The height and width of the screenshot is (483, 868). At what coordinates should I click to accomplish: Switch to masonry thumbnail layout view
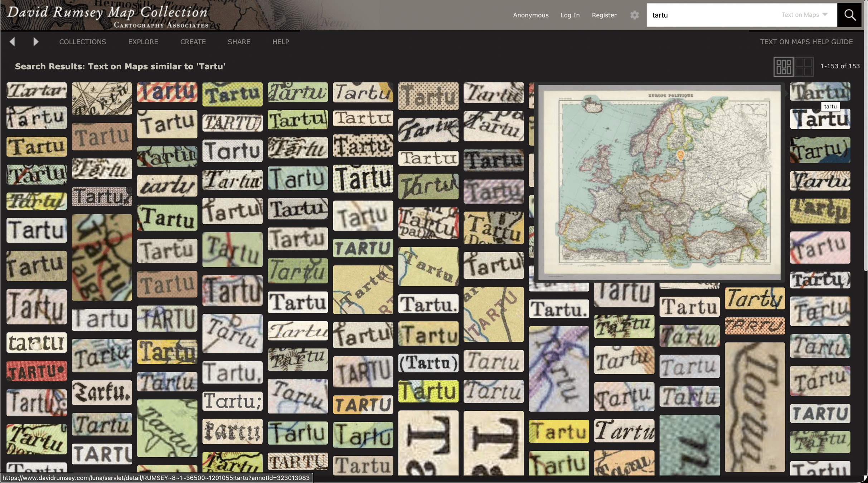point(783,67)
